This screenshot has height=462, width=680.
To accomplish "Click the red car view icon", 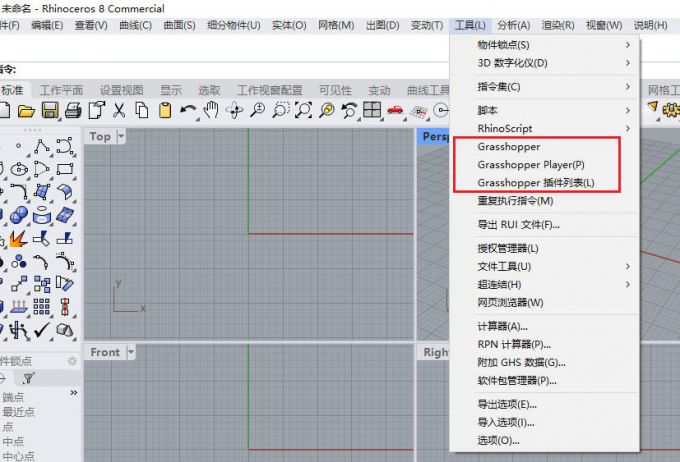I will 395,110.
